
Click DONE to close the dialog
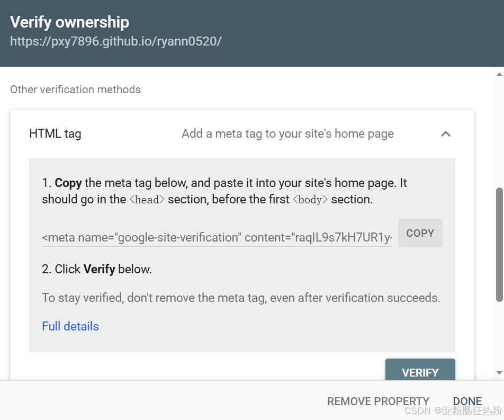pyautogui.click(x=467, y=401)
